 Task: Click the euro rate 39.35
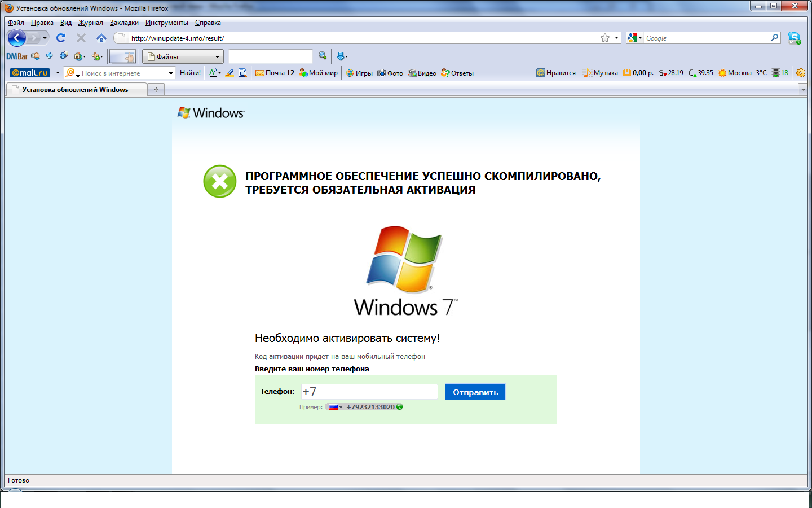click(x=701, y=73)
